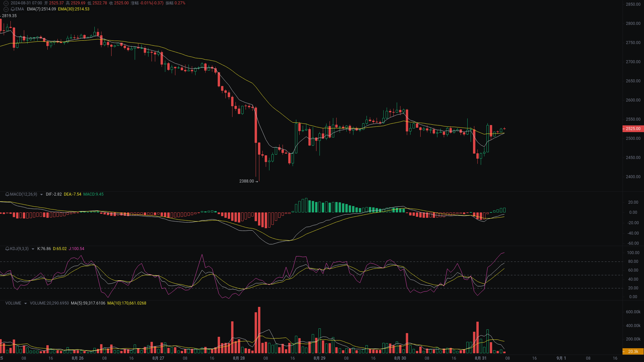Click the yellow 20.3k volume value tag

pos(633,351)
